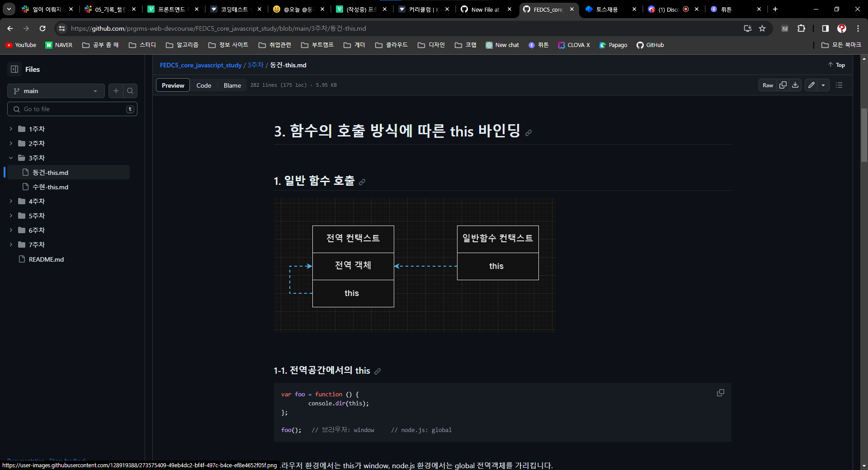Open the main branch selector dropdown
This screenshot has height=470, width=868.
click(56, 91)
